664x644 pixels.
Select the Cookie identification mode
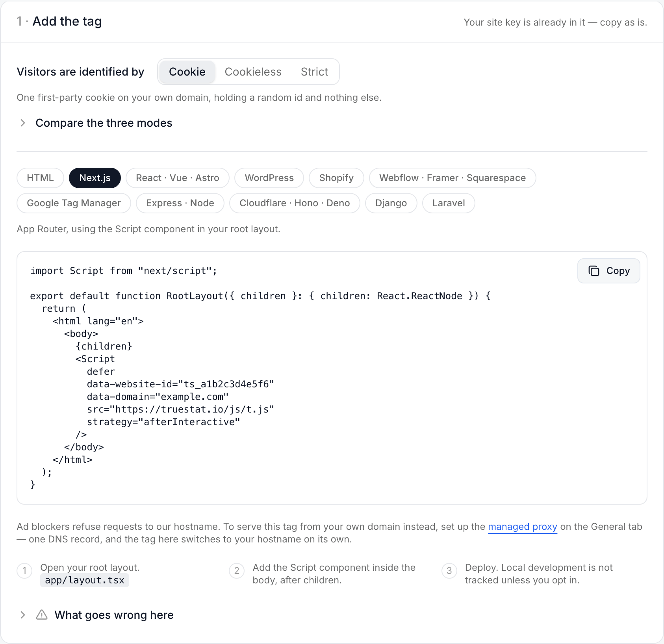[x=187, y=72]
